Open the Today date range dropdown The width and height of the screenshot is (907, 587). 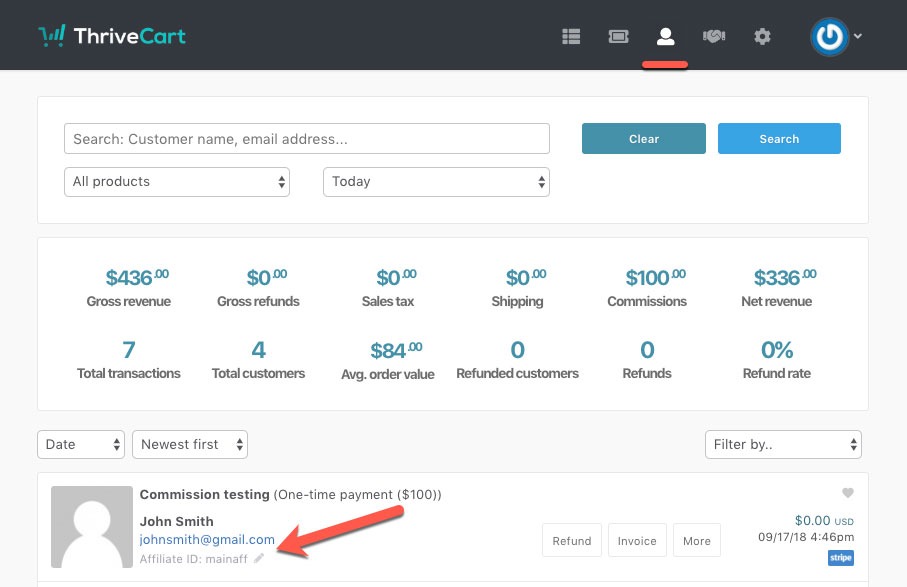point(436,182)
